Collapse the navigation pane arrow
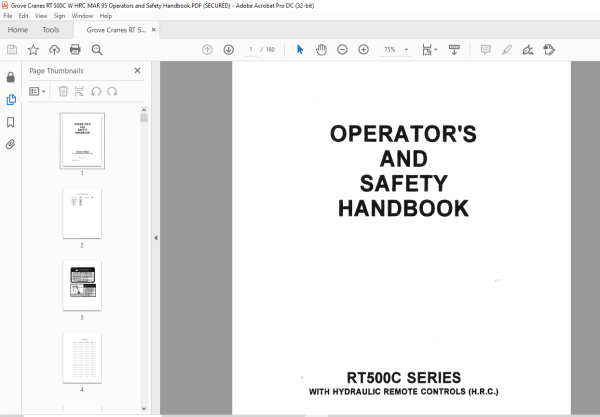The width and height of the screenshot is (600, 417). click(x=156, y=238)
